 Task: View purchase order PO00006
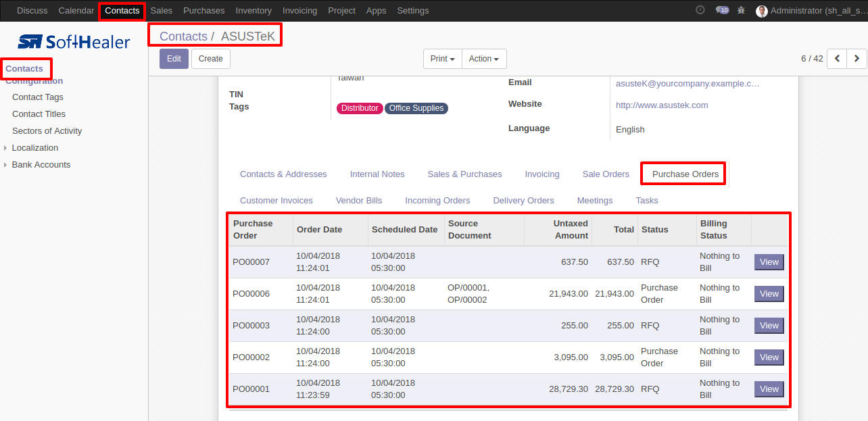pos(769,294)
